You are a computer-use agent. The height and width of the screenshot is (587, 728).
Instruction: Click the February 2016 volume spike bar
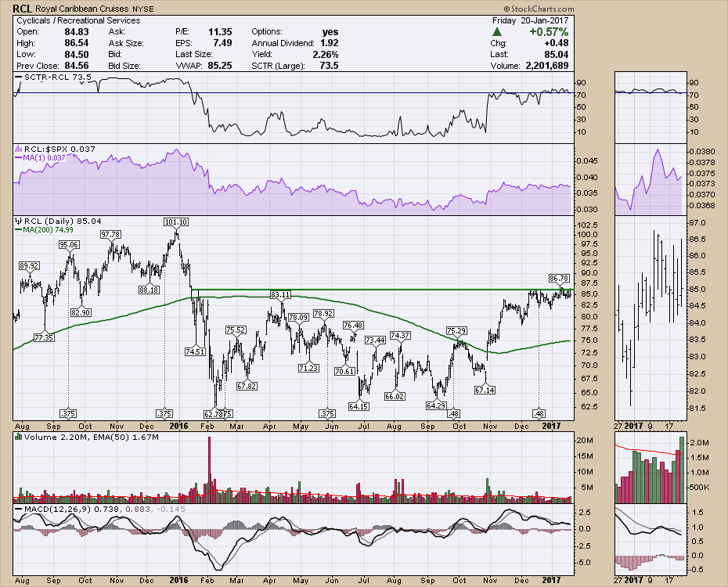[209, 470]
